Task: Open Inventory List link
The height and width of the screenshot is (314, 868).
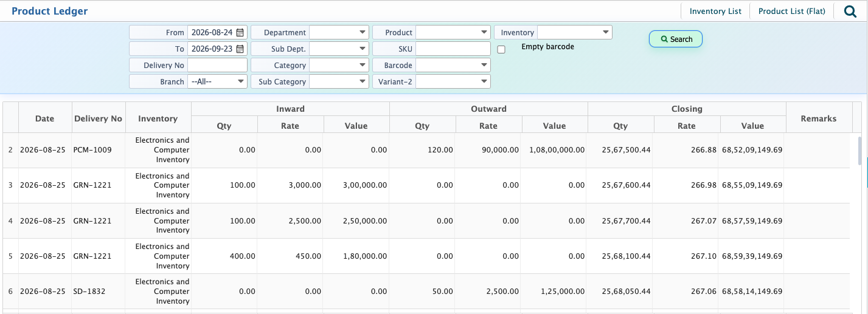Action: [715, 11]
